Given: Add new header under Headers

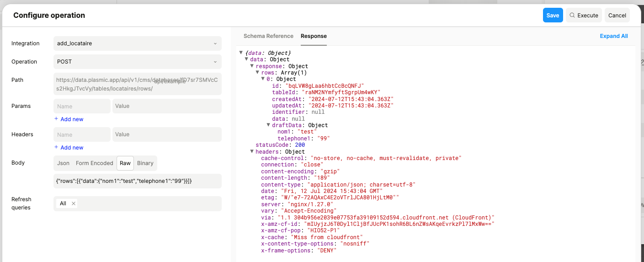Looking at the screenshot, I should (x=69, y=148).
